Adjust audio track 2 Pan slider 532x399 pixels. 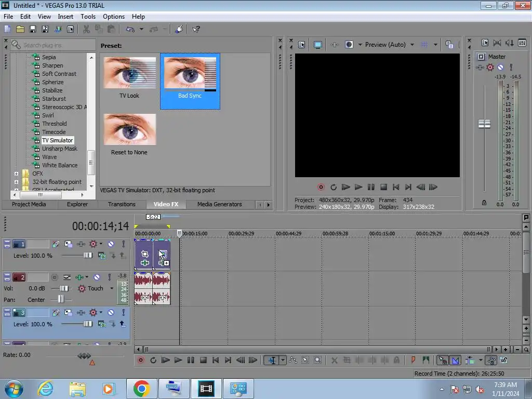[61, 299]
